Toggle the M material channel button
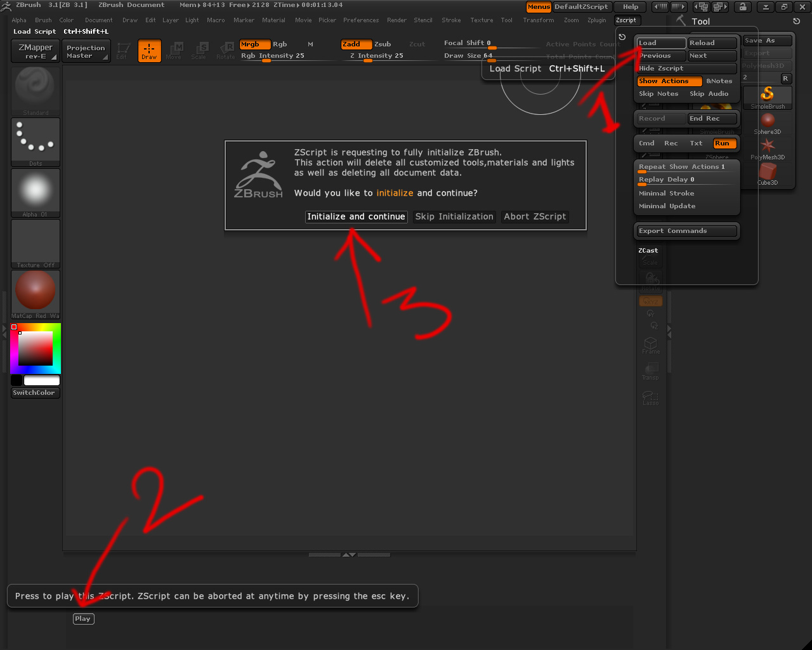Screen dimensions: 812x650 [310, 44]
